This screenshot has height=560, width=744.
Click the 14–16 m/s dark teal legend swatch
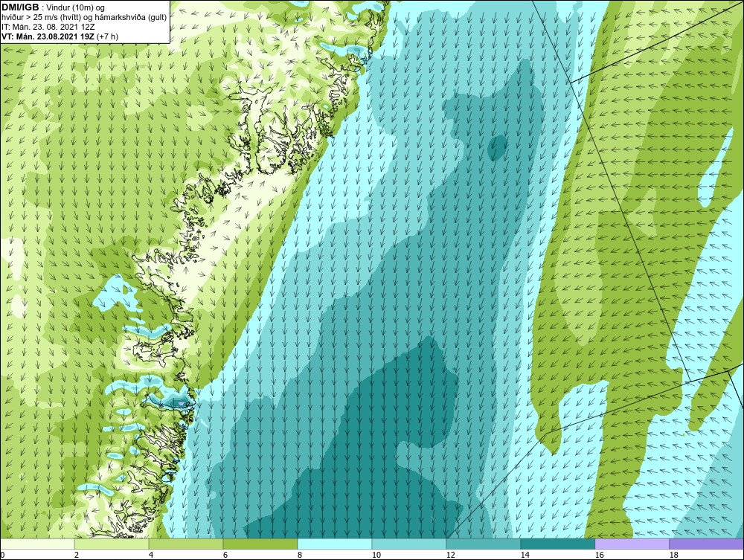(x=558, y=544)
